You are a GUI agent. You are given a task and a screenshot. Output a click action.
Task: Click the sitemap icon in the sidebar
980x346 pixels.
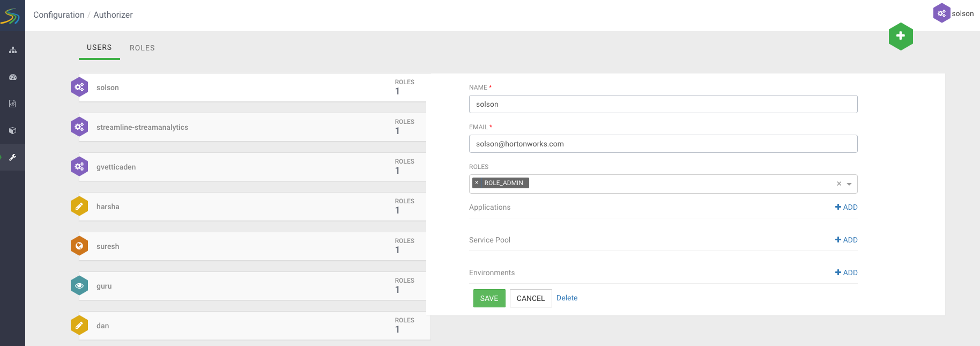pos(13,50)
